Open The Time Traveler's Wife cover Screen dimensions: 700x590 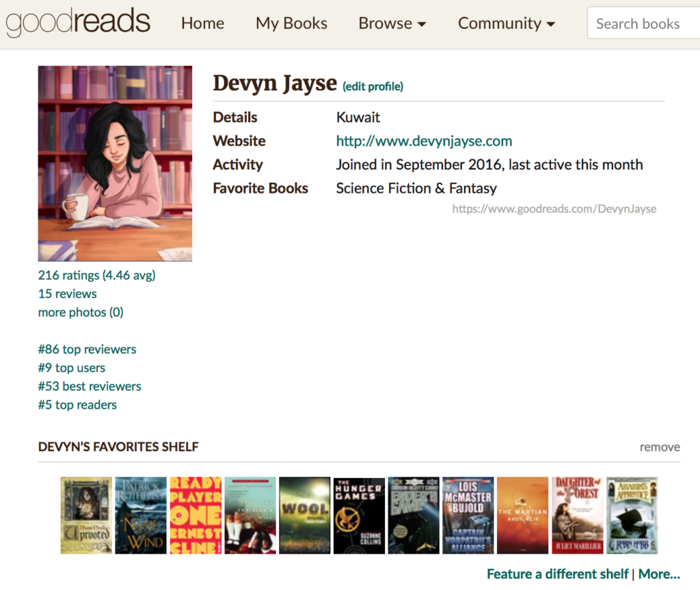click(250, 515)
